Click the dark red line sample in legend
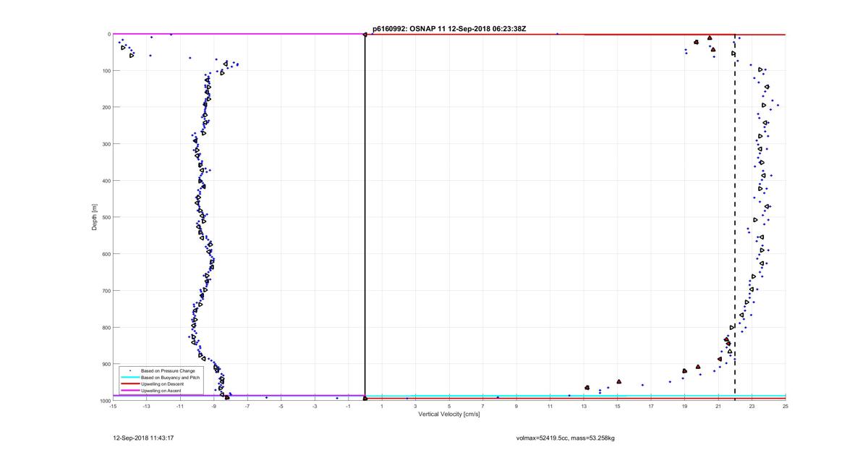 click(x=129, y=384)
